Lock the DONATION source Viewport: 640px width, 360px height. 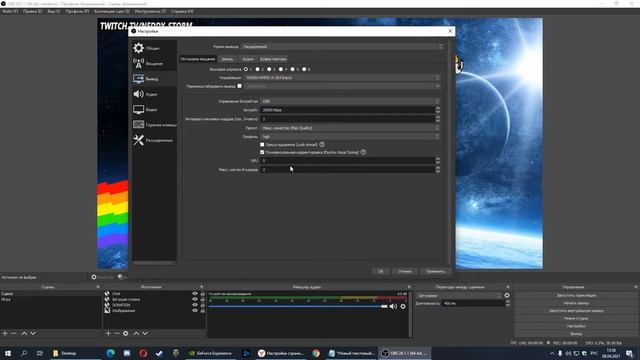[202, 305]
